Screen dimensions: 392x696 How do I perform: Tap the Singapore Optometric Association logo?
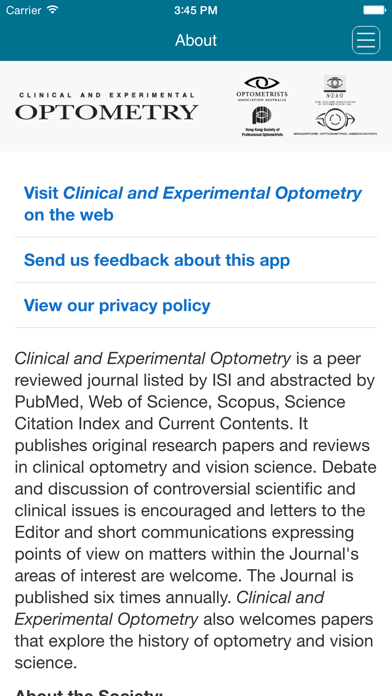[x=335, y=123]
